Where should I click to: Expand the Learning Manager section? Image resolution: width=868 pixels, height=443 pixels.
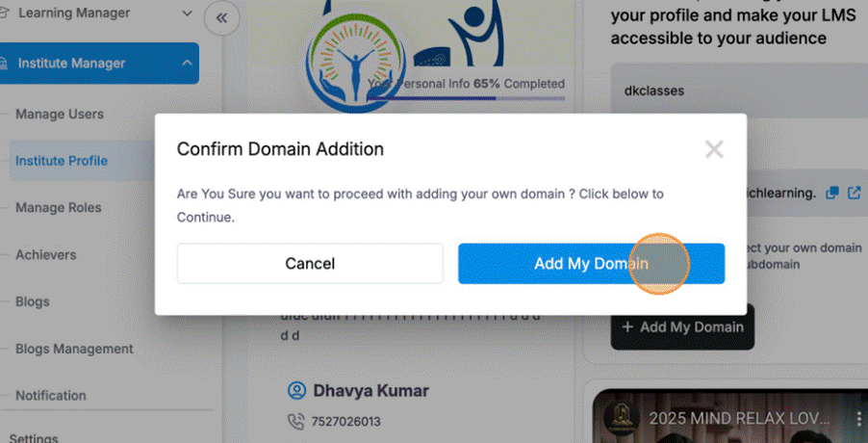[183, 13]
